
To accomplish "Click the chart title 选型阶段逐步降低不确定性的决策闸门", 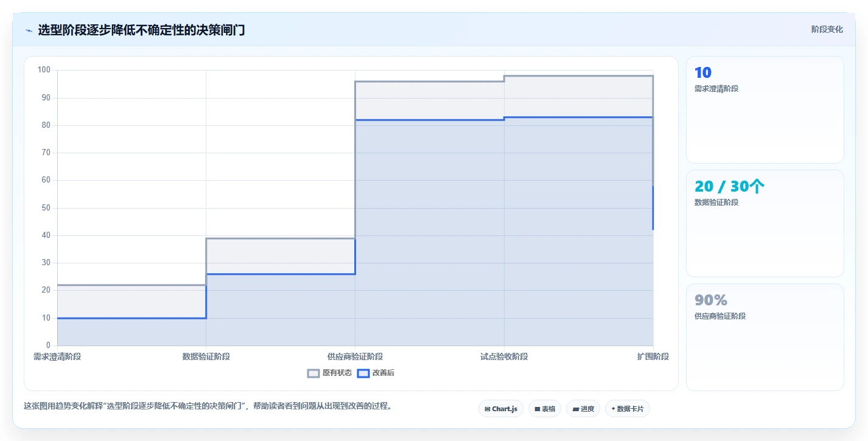I will point(141,30).
